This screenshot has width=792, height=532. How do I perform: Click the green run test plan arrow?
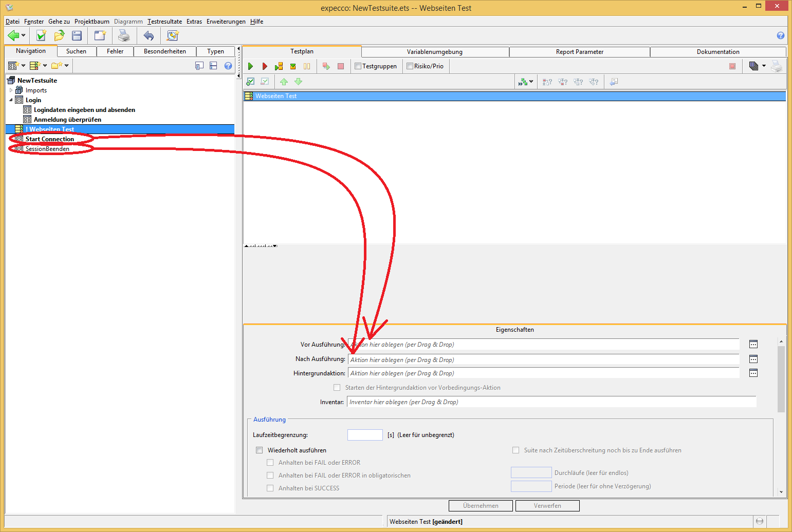(250, 66)
